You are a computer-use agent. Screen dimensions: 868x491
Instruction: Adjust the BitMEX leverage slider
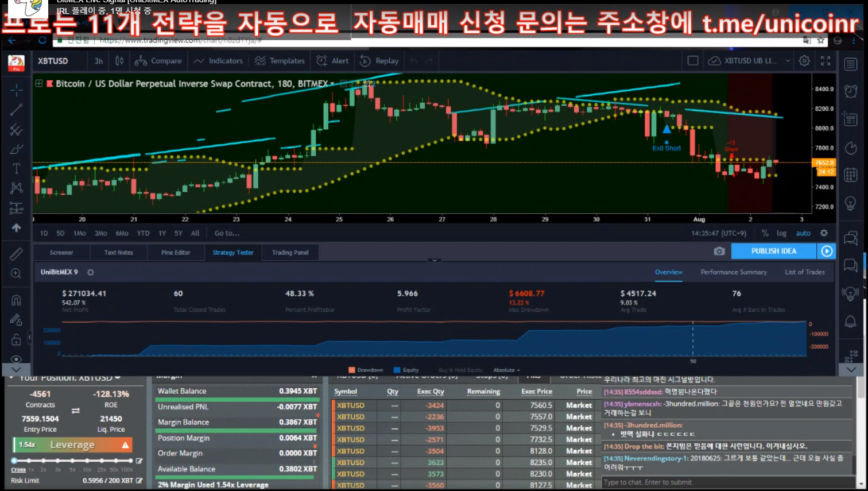point(72,461)
